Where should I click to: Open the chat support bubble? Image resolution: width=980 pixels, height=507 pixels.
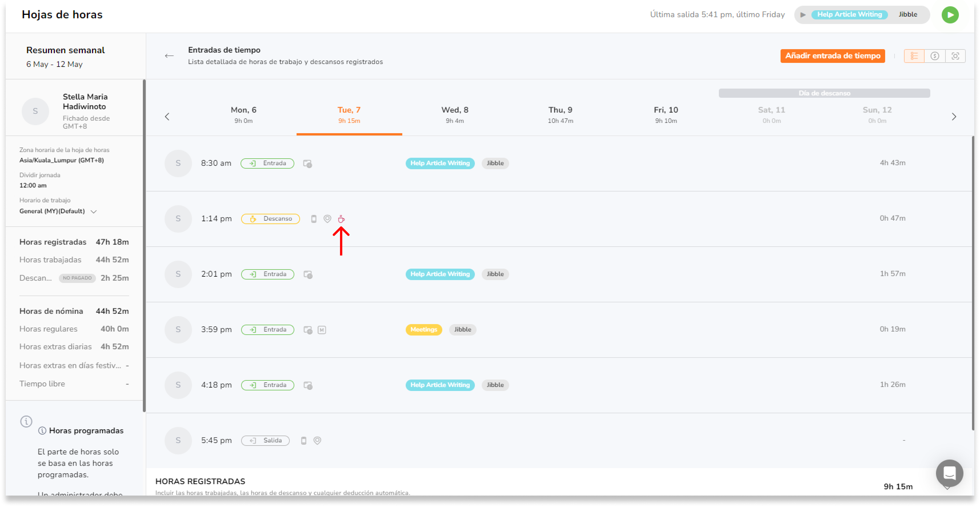pyautogui.click(x=949, y=473)
